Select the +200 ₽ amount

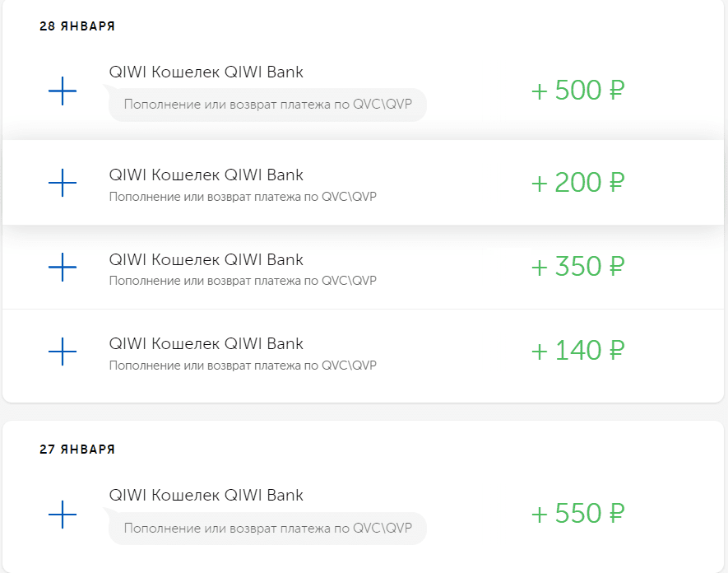578,183
